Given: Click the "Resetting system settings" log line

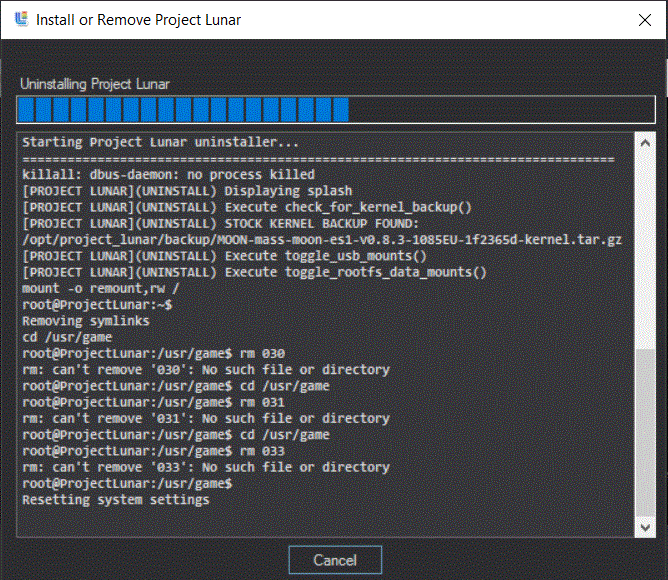Looking at the screenshot, I should click(x=115, y=499).
